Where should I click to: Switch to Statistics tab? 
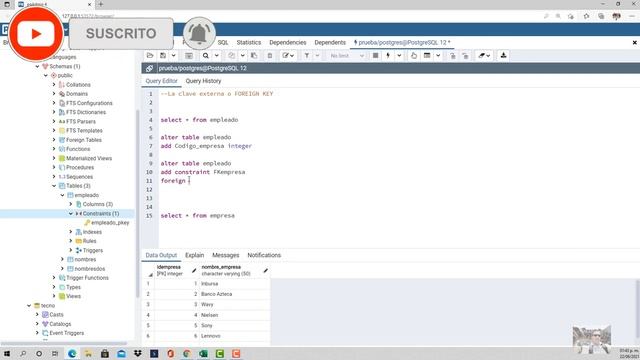point(249,42)
